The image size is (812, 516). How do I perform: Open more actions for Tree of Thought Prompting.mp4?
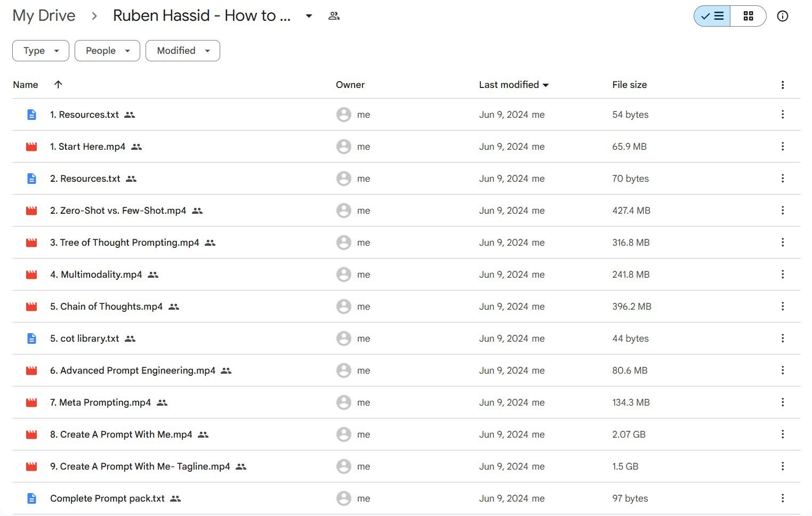tap(782, 243)
